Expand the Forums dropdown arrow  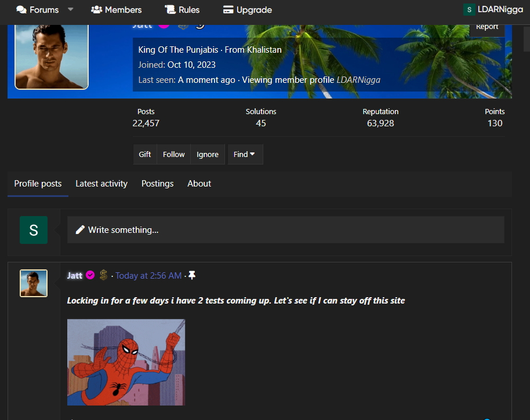(71, 10)
